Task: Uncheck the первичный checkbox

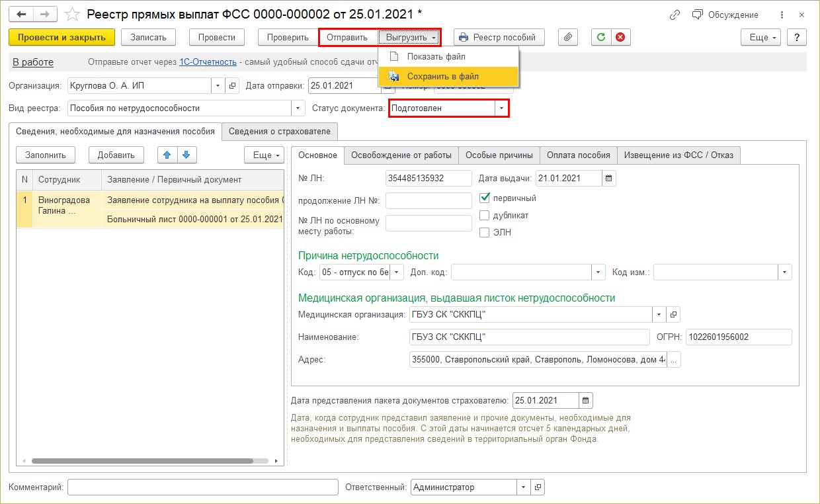Action: coord(485,197)
